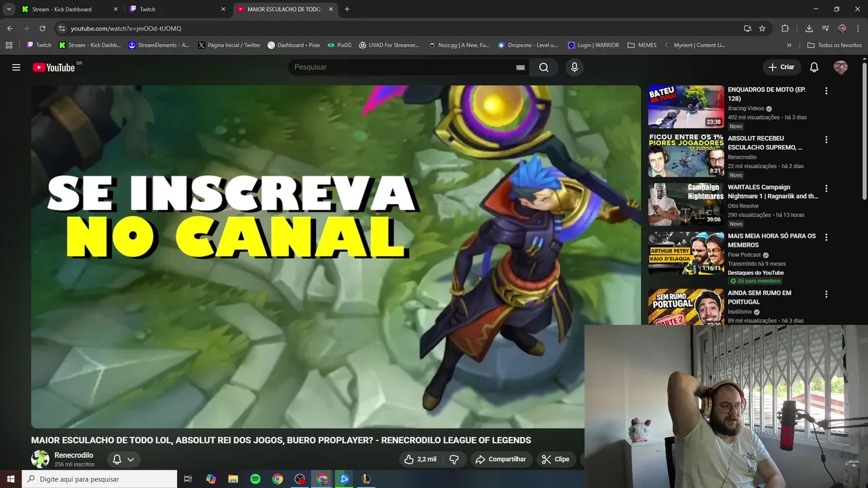Close the Twitch browser tab

point(223,9)
